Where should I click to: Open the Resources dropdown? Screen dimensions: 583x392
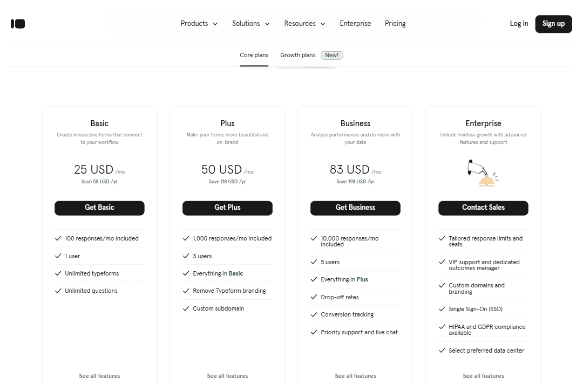click(x=304, y=23)
